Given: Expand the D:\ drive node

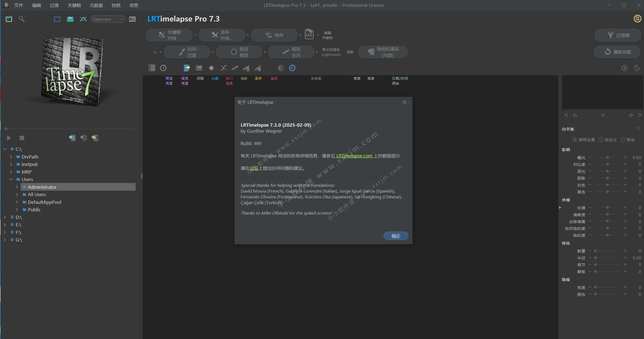Looking at the screenshot, I should pyautogui.click(x=5, y=217).
